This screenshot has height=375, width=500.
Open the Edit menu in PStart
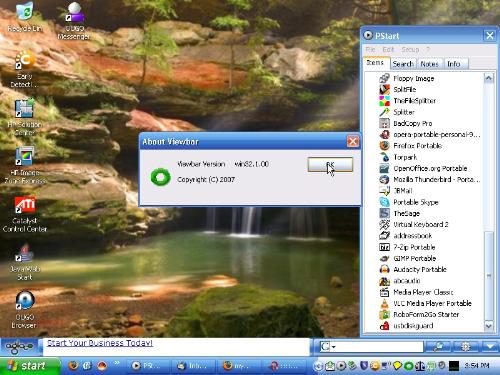(x=388, y=50)
